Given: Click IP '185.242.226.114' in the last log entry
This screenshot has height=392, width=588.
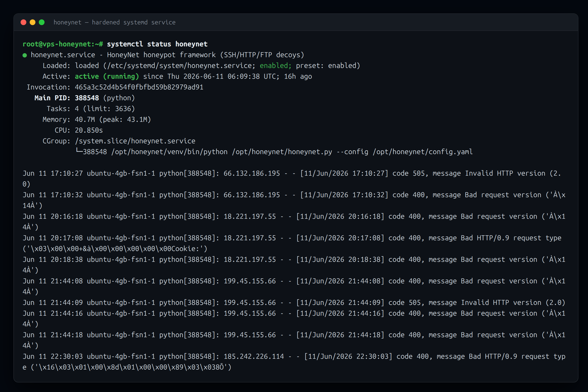Looking at the screenshot, I should pos(254,357).
